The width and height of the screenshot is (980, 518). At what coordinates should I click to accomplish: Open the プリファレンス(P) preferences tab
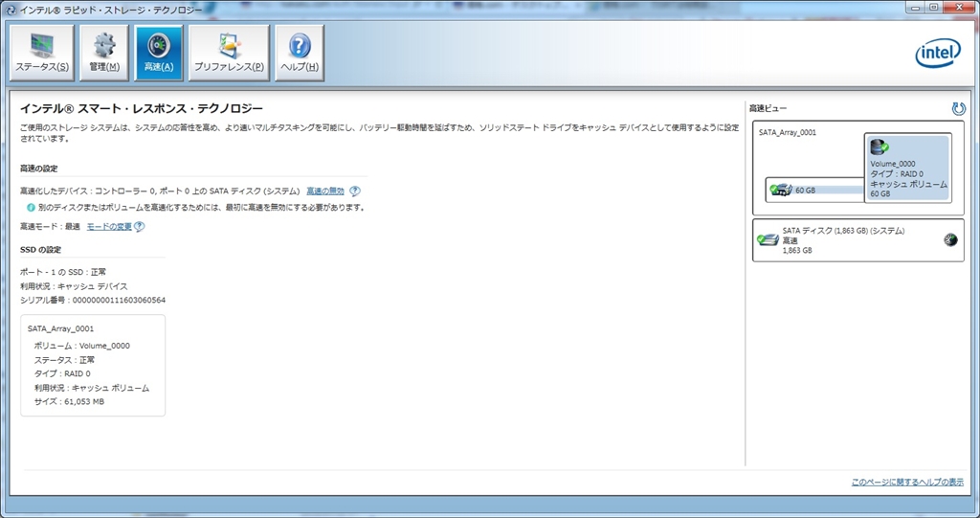[x=229, y=54]
